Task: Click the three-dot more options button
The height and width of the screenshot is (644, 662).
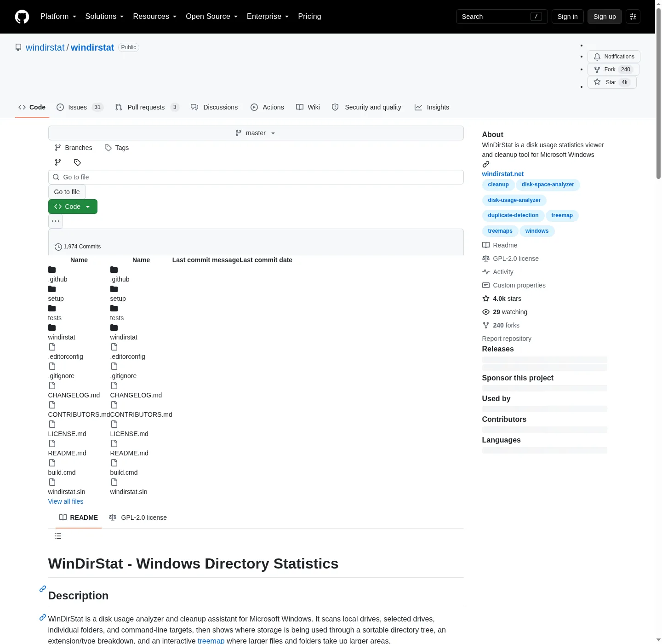Action: [56, 221]
